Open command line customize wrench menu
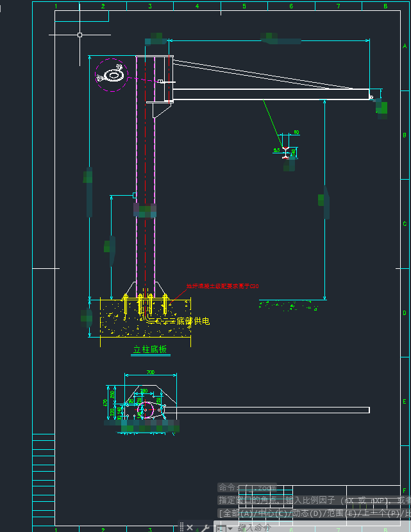This screenshot has width=411, height=532. (x=205, y=528)
